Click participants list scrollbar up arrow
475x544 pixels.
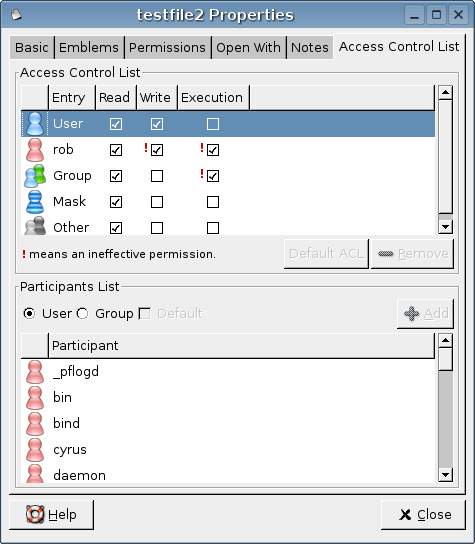coord(445,341)
